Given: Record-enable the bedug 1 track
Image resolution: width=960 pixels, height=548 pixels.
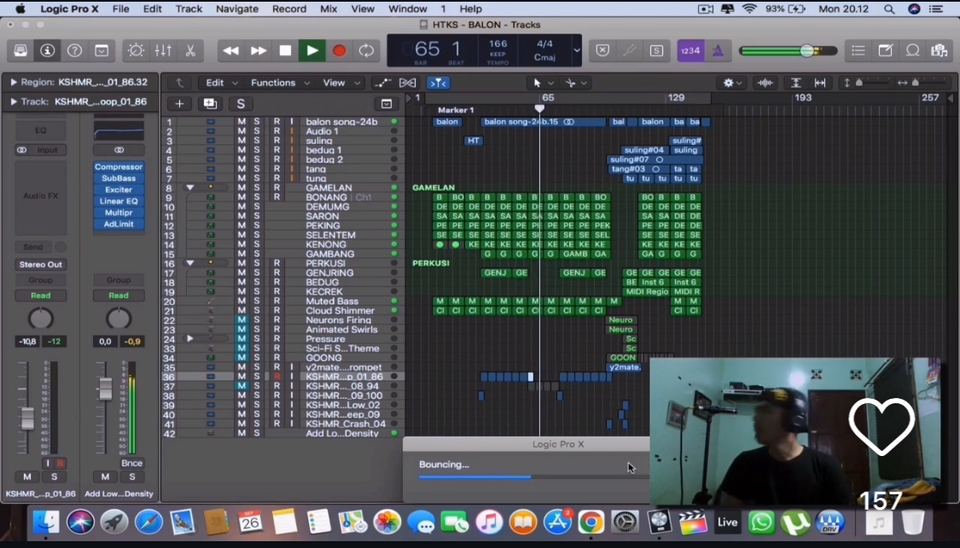Looking at the screenshot, I should pos(277,150).
